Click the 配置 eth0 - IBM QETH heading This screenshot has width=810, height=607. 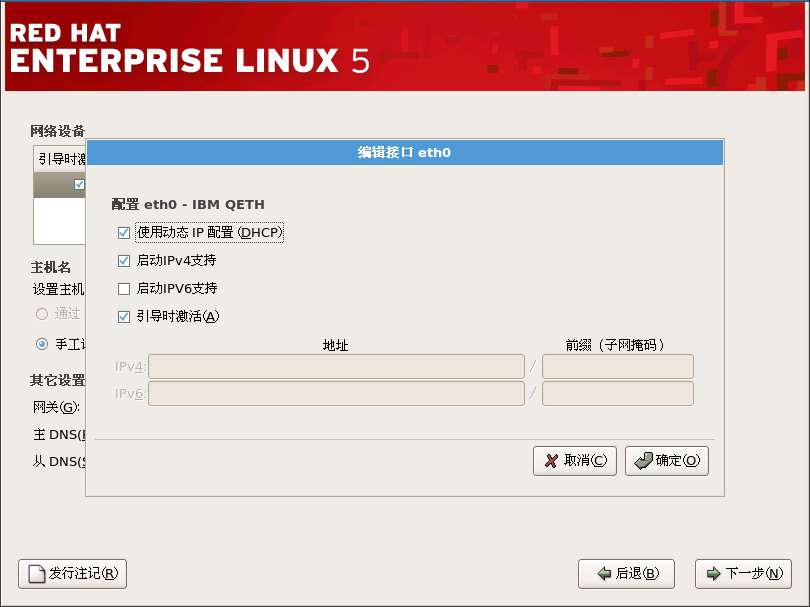tap(188, 205)
